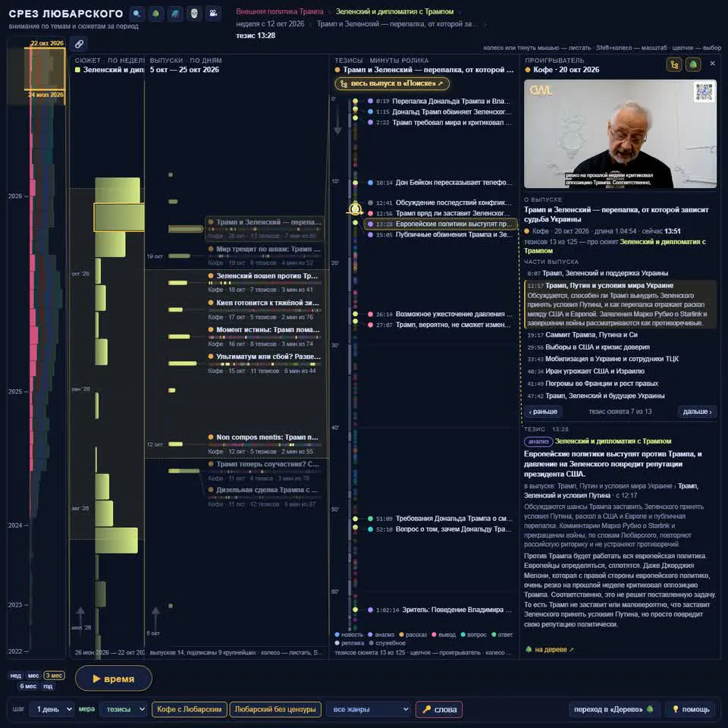Click the circled current-position marker on theses timeline
This screenshot has width=728, height=728.
(x=355, y=209)
